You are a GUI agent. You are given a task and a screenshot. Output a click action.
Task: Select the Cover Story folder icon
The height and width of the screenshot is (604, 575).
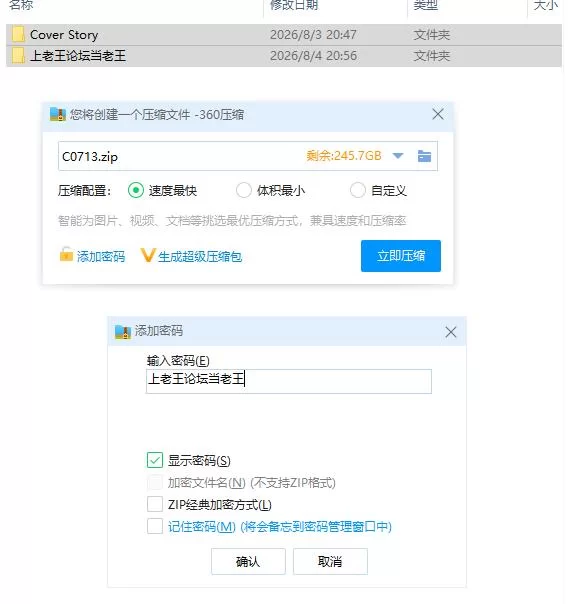tap(18, 34)
